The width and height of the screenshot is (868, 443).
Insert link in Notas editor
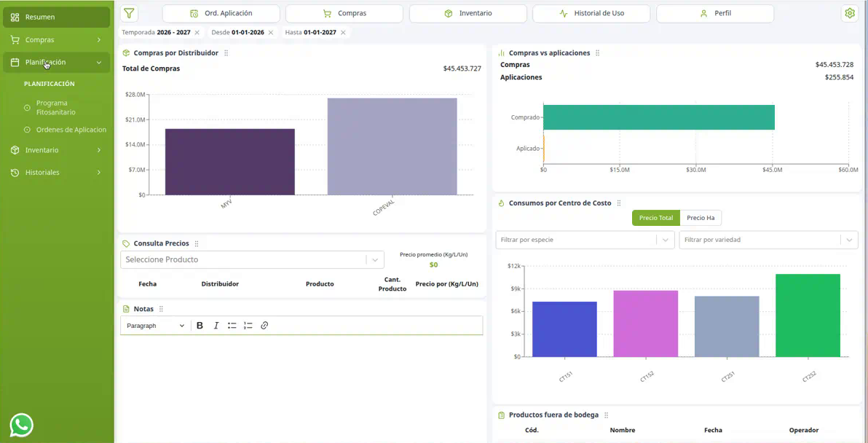pyautogui.click(x=264, y=326)
